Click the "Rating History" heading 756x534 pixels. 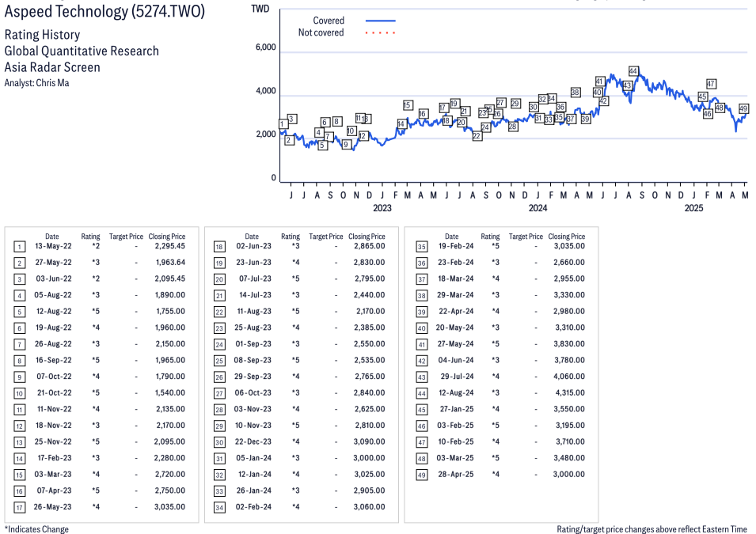(43, 35)
